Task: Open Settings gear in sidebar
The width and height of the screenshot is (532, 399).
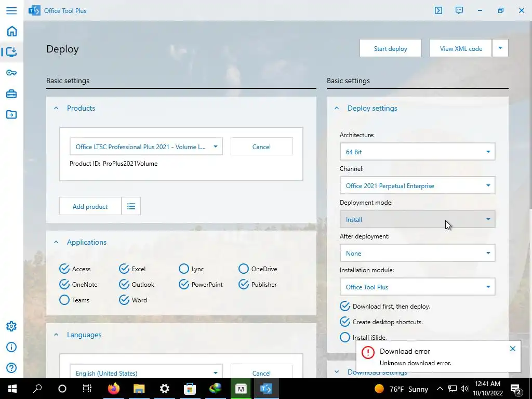Action: pyautogui.click(x=11, y=326)
